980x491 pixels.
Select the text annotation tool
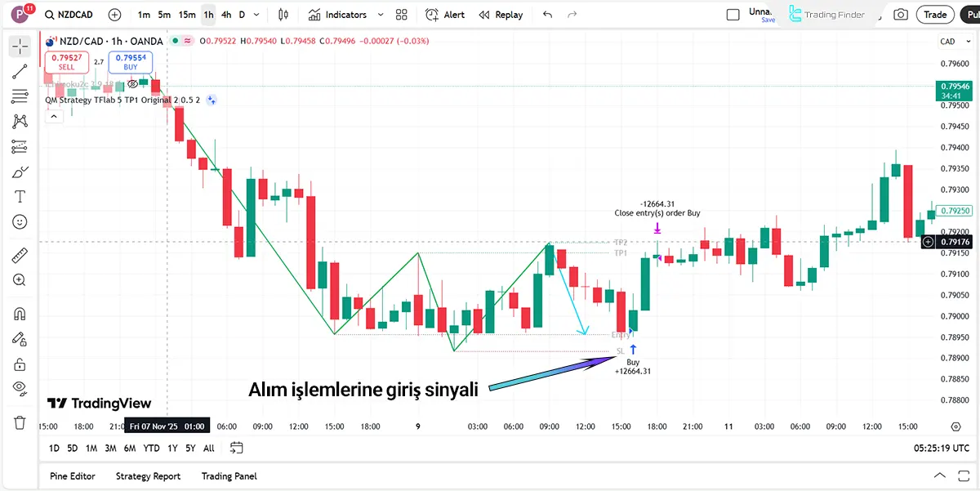[20, 196]
